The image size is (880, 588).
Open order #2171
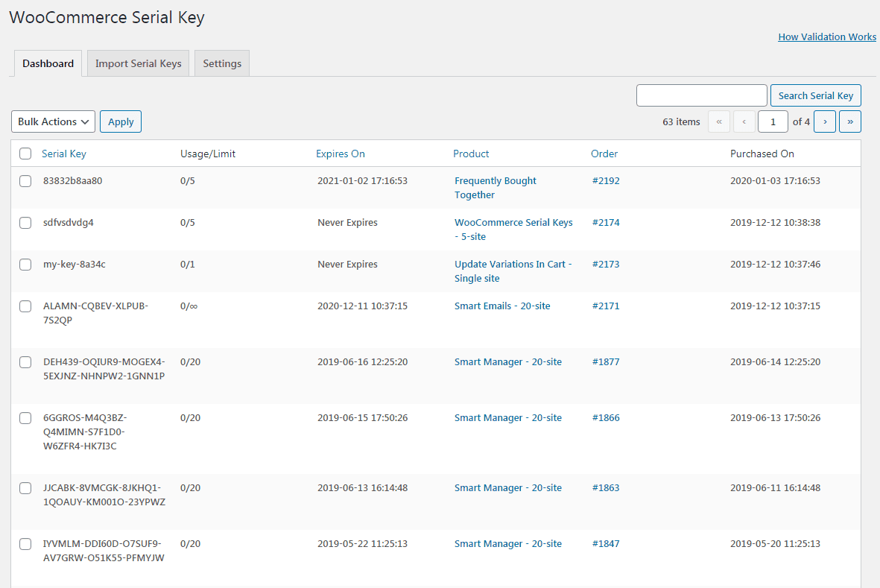coord(606,306)
